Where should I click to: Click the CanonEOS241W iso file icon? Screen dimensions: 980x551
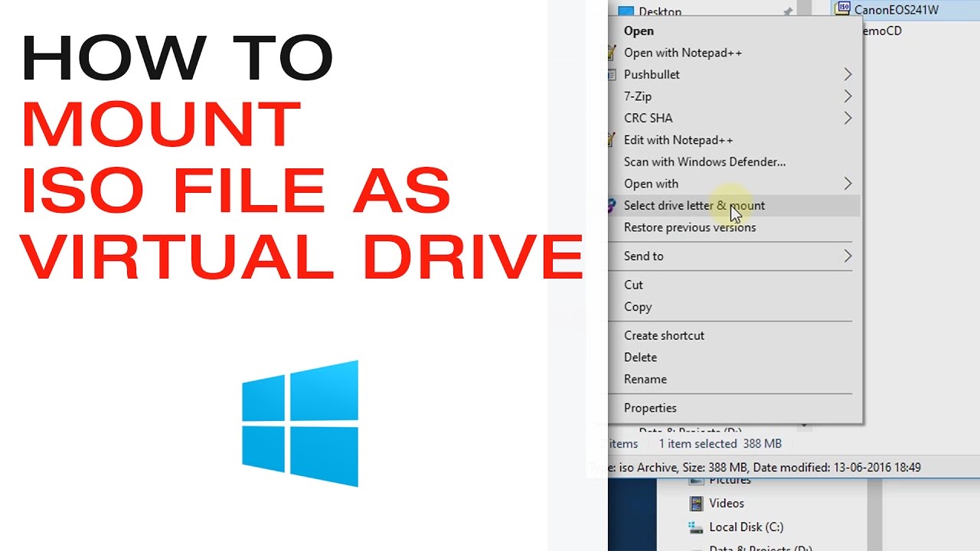click(842, 8)
